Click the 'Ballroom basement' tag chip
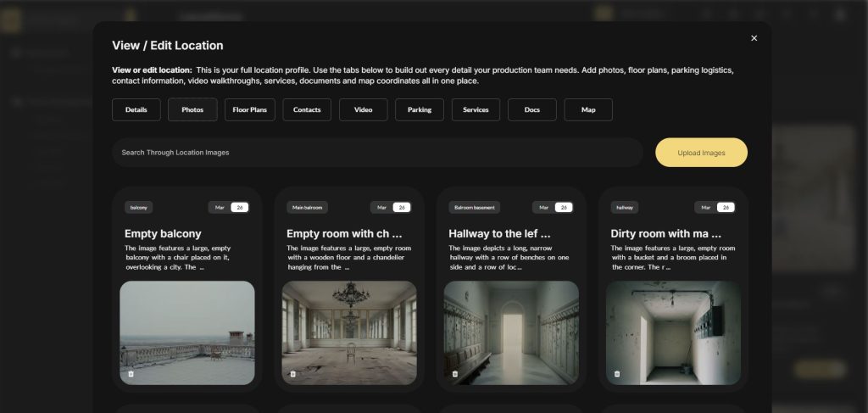868x413 pixels. point(475,208)
